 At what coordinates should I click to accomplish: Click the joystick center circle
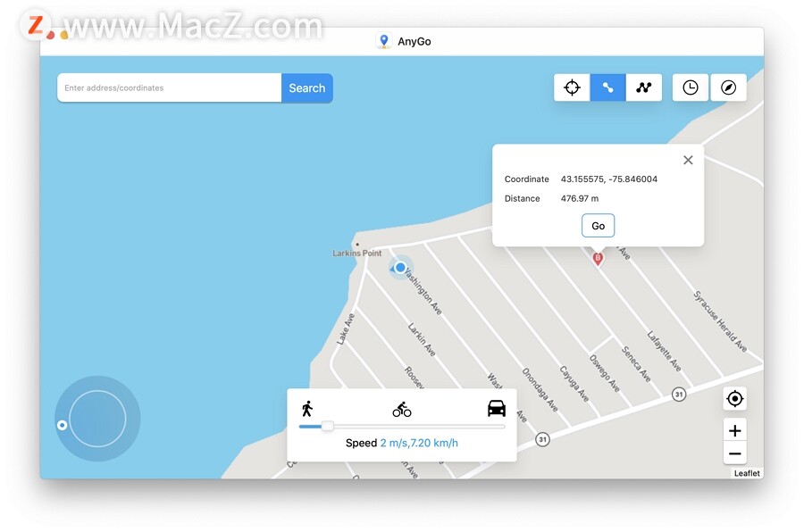97,419
